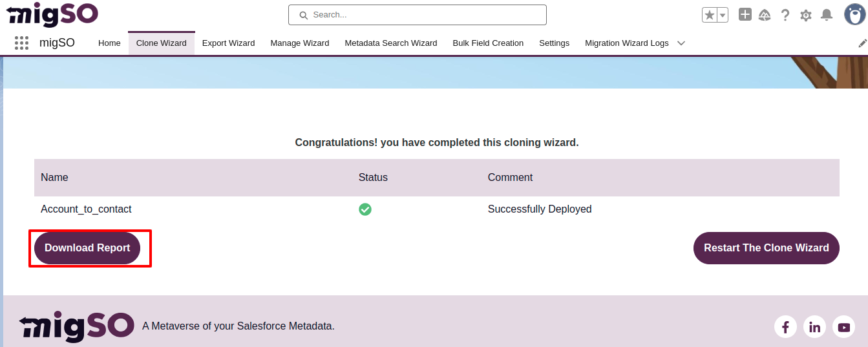Open the migSO YouTube channel icon
The height and width of the screenshot is (347, 868).
[843, 327]
